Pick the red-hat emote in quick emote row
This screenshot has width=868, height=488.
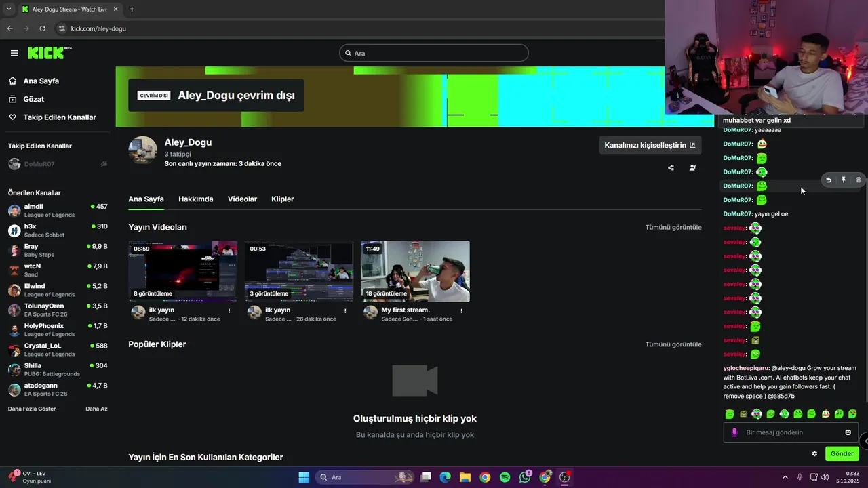(x=826, y=413)
